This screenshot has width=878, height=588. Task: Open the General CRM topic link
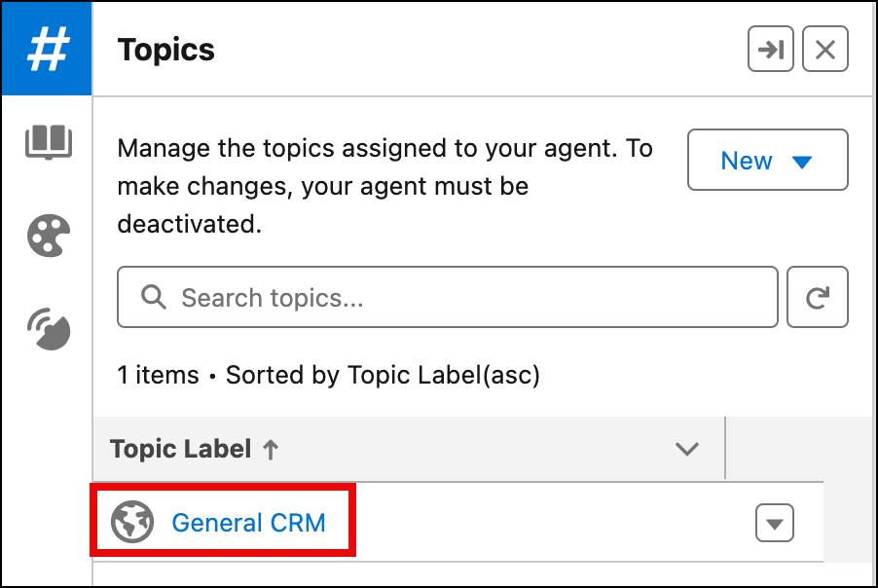[x=248, y=523]
